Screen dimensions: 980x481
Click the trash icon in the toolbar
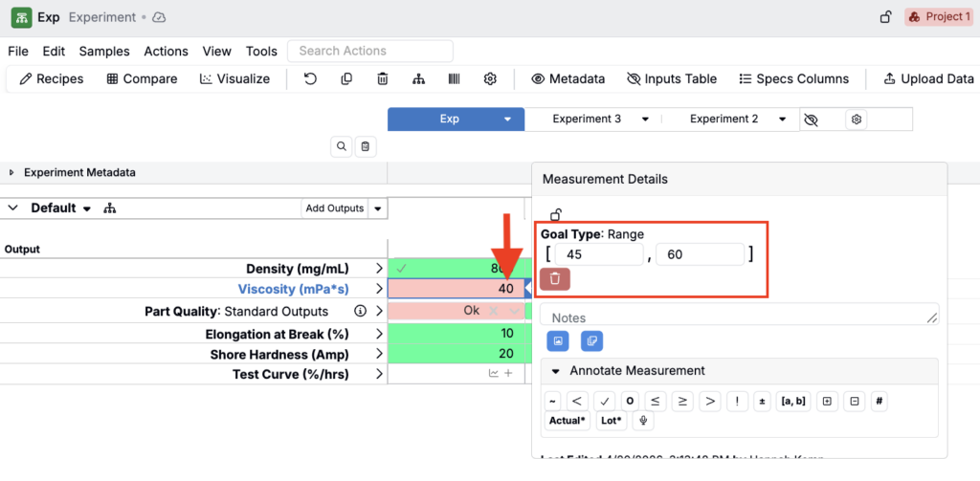pos(383,79)
